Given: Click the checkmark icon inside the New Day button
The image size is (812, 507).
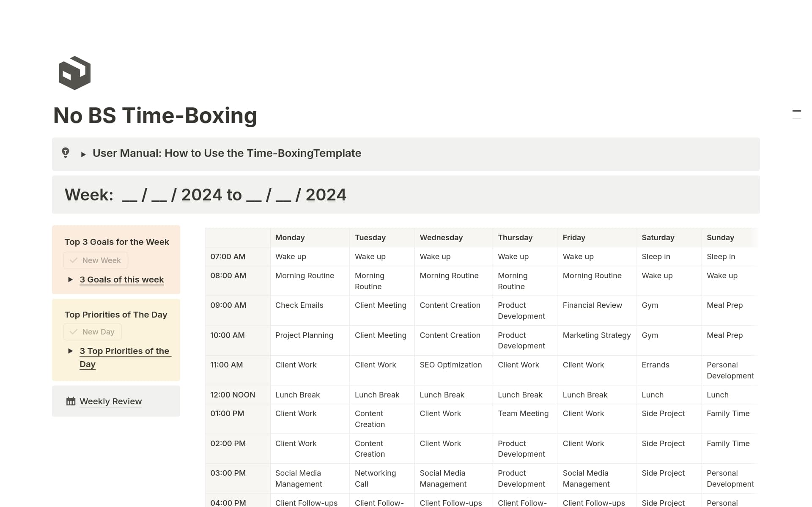Looking at the screenshot, I should tap(73, 332).
